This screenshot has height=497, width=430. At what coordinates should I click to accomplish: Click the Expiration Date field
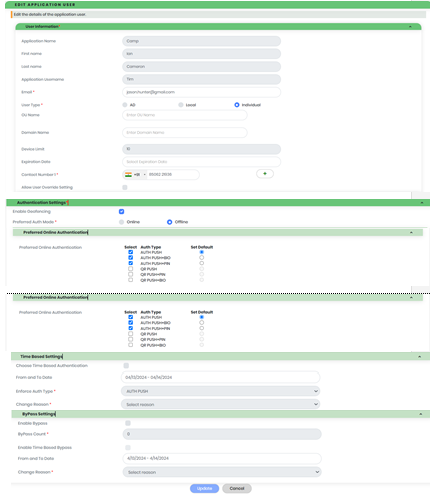click(201, 162)
